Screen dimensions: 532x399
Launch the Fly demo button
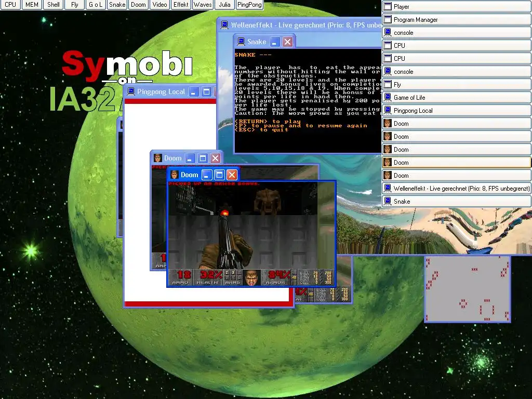tap(75, 5)
